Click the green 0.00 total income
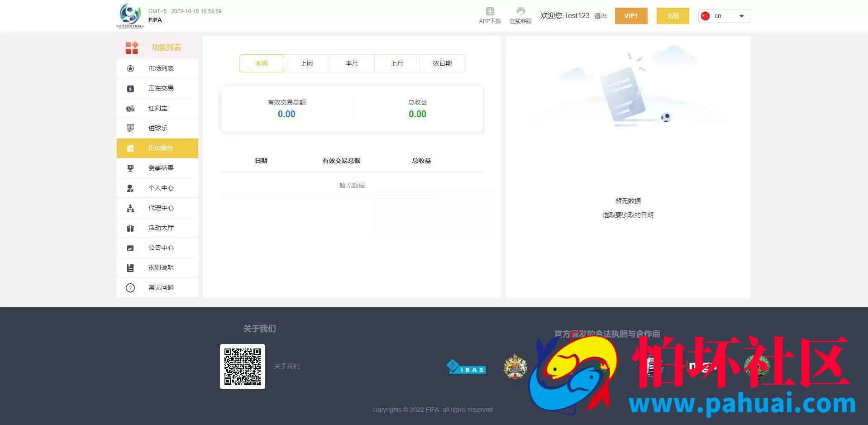The image size is (868, 425). [417, 114]
